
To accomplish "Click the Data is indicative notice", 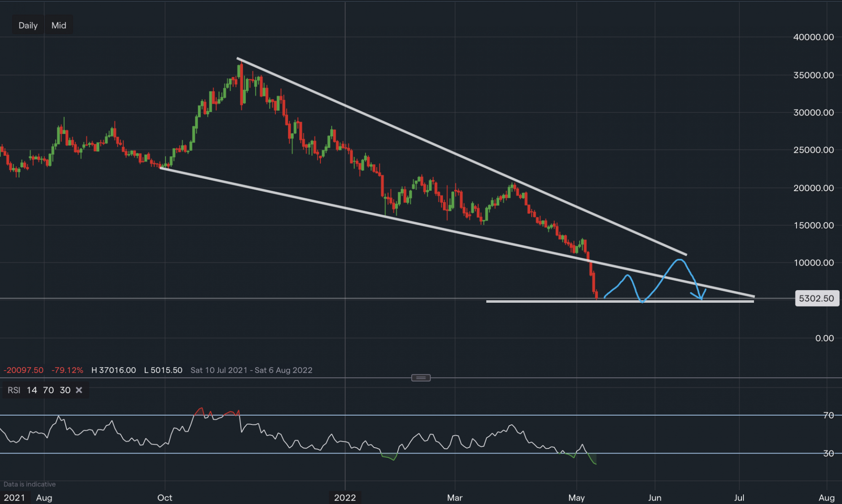I will point(29,484).
